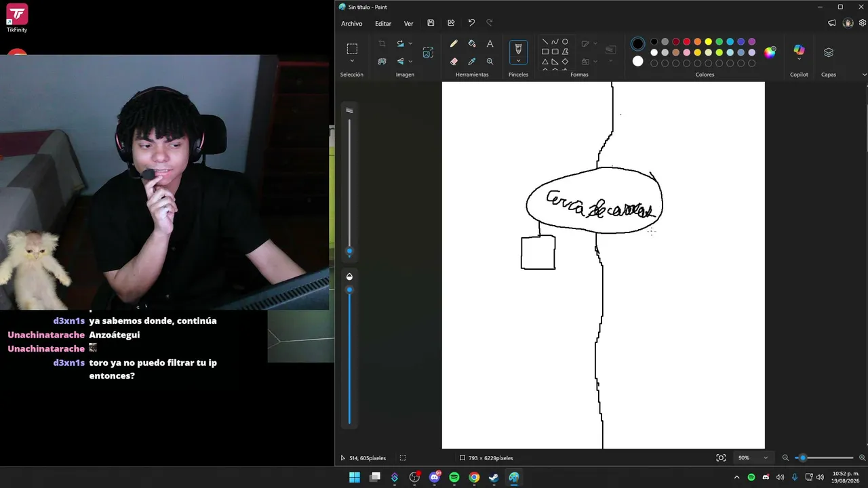Image resolution: width=868 pixels, height=488 pixels.
Task: Expand the Rotate options arrow
Action: 410,43
